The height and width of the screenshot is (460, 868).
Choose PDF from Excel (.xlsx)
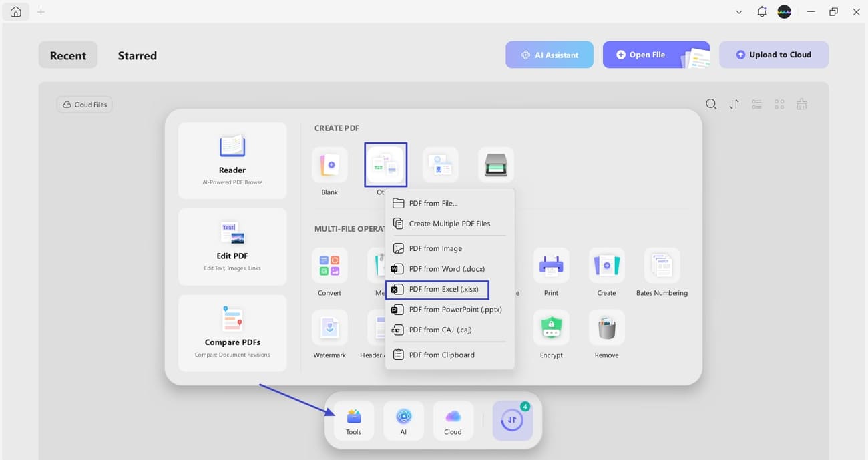[x=437, y=290]
